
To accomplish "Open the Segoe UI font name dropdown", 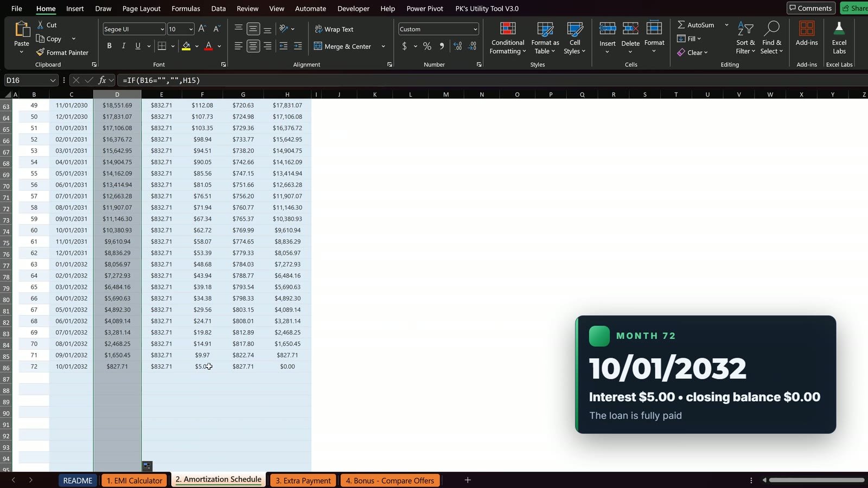I will pos(162,29).
